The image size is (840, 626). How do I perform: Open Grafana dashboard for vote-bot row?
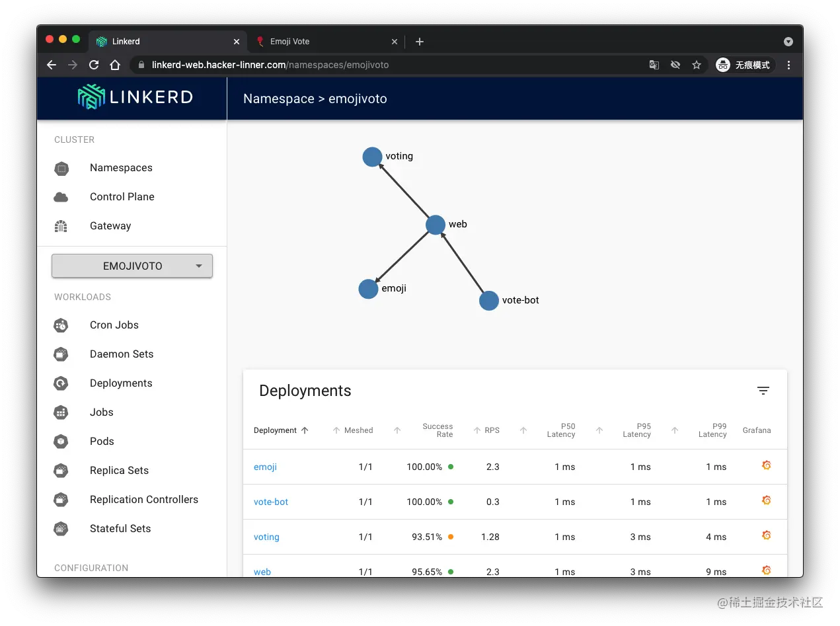[x=767, y=500]
